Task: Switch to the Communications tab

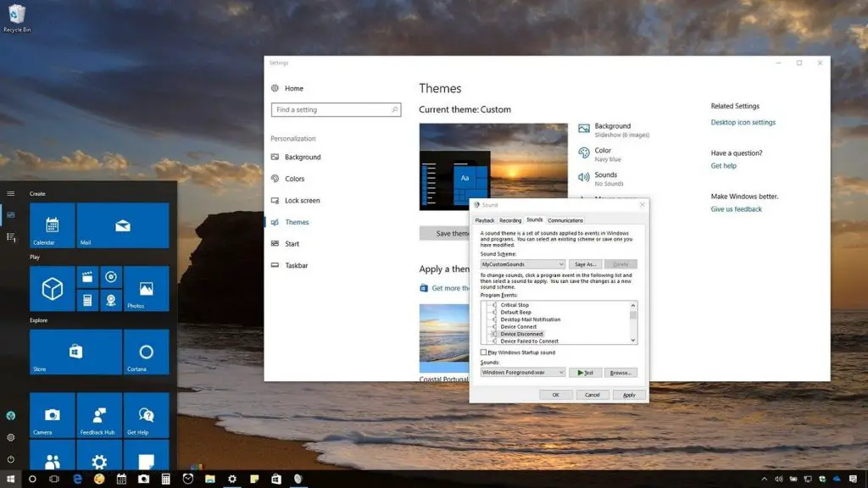Action: coord(565,220)
